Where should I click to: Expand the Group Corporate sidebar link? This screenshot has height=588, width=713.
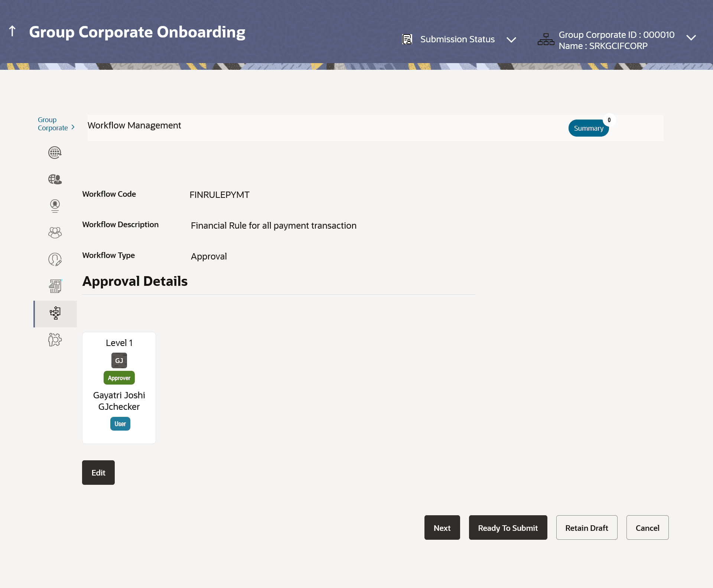56,124
